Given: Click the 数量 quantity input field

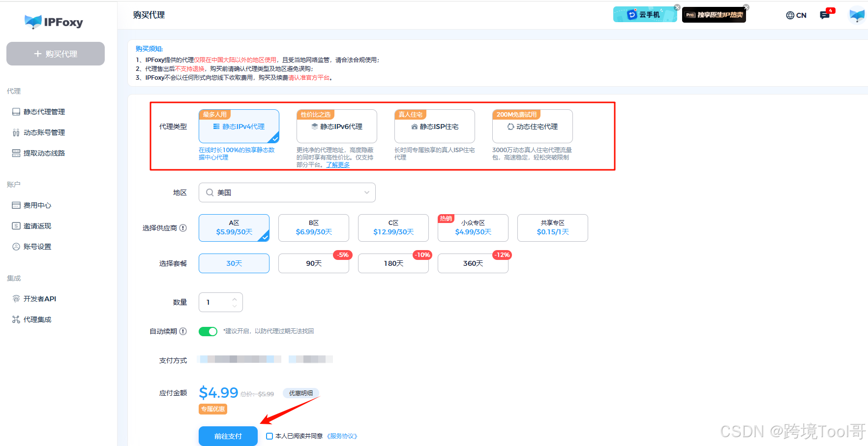Looking at the screenshot, I should [x=221, y=302].
